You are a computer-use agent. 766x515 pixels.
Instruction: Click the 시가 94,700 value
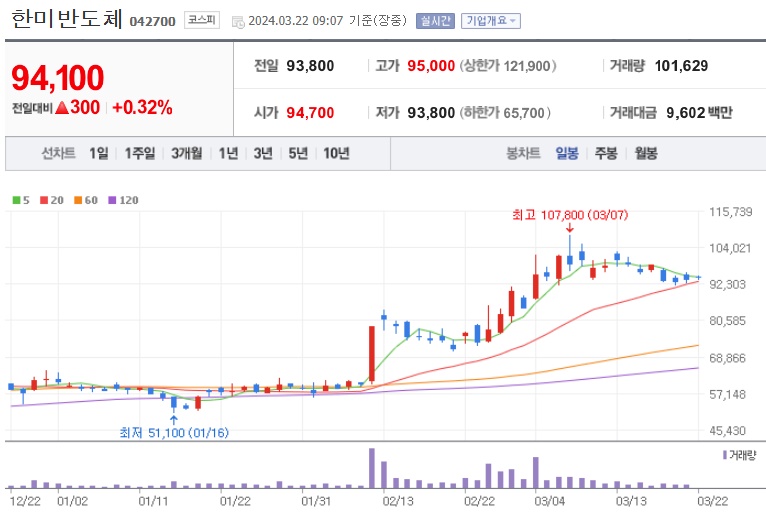310,113
